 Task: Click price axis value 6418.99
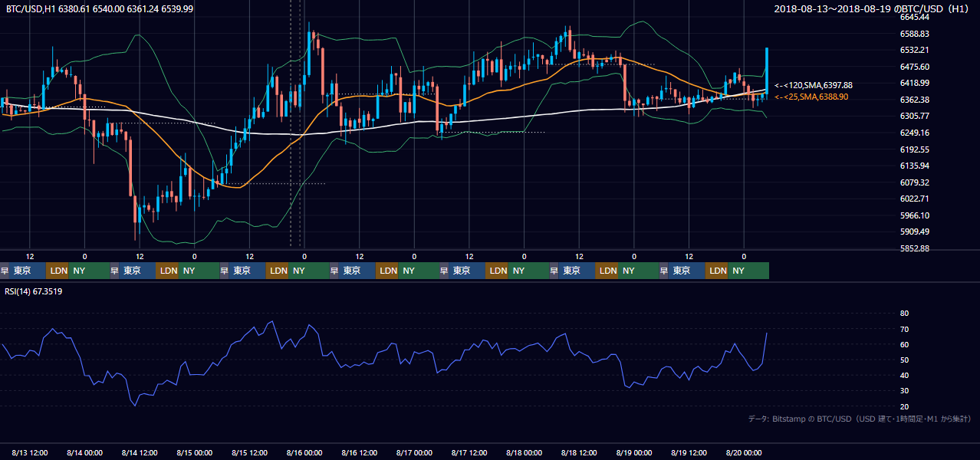(915, 83)
